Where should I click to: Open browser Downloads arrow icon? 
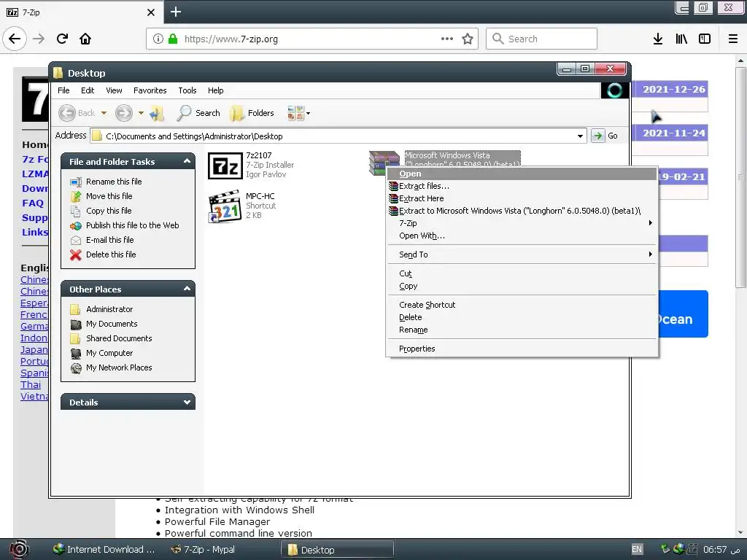[657, 39]
